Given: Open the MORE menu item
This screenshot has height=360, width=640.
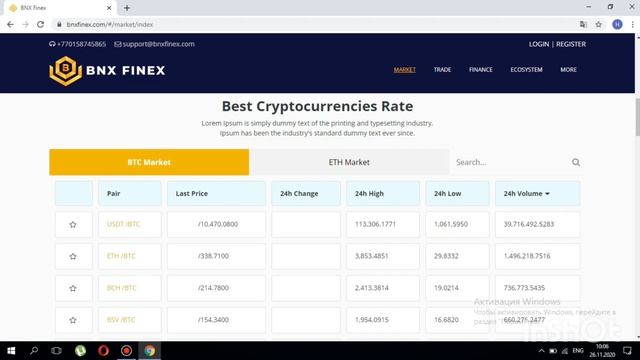Looking at the screenshot, I should (569, 70).
